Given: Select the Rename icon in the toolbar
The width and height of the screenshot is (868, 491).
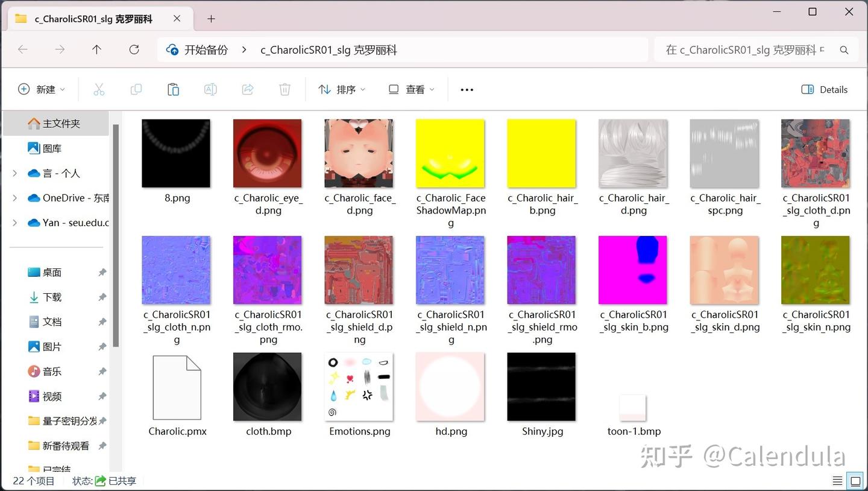Looking at the screenshot, I should coord(210,89).
